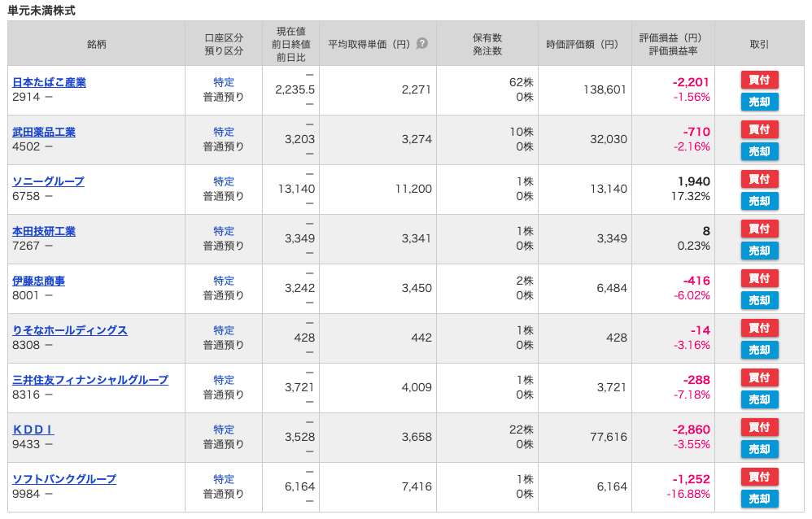The image size is (812, 519).
Task: Click the stock code 9984
Action: point(26,494)
